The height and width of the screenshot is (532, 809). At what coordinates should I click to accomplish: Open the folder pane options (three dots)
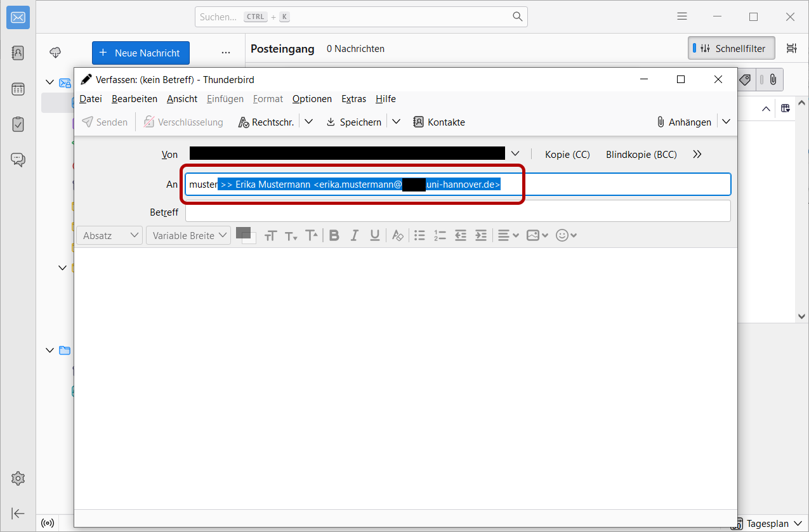tap(226, 53)
